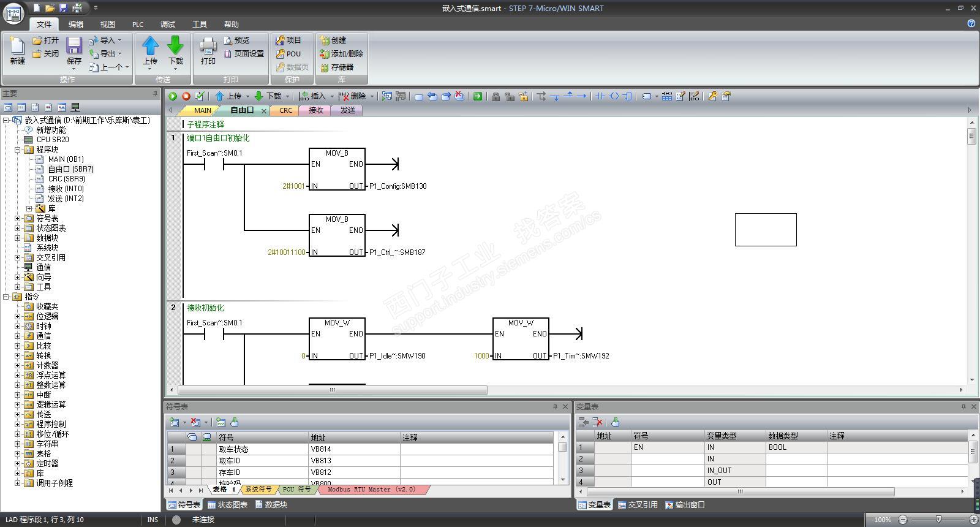Expand the 数据块 node in project tree
This screenshot has width=980, height=527.
coord(18,238)
